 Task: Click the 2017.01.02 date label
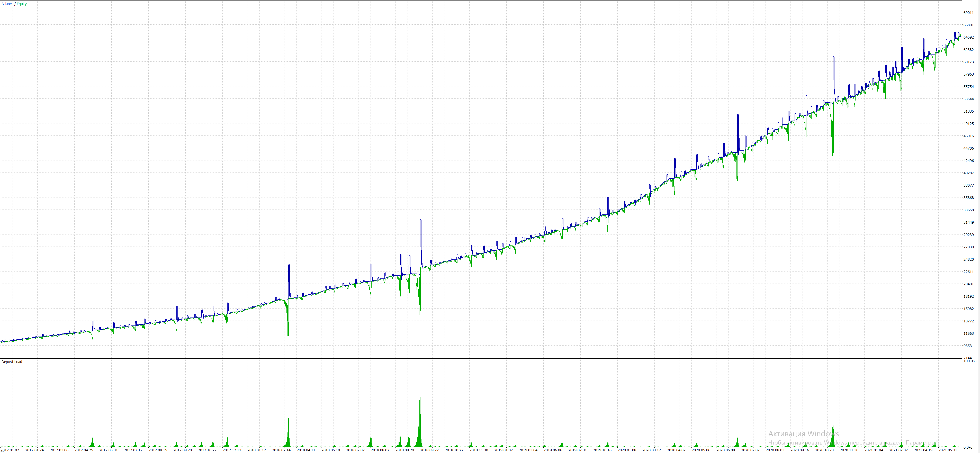(x=10, y=450)
